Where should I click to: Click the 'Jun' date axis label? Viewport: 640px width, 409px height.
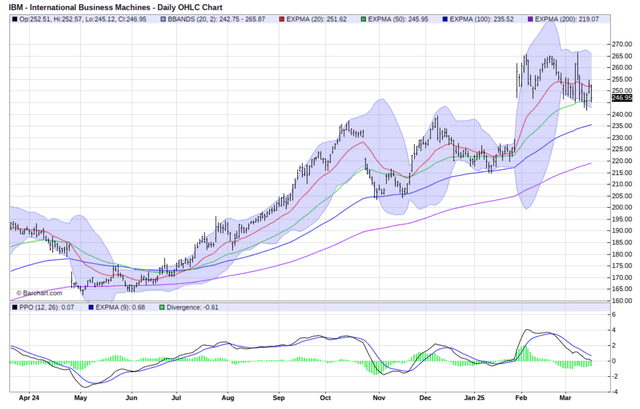point(131,398)
